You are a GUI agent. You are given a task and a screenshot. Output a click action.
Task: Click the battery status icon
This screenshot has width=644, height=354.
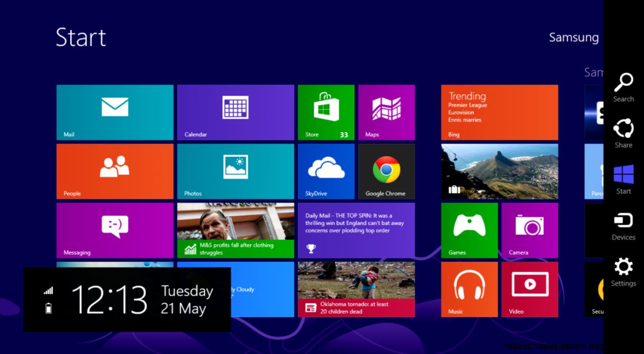tap(49, 308)
